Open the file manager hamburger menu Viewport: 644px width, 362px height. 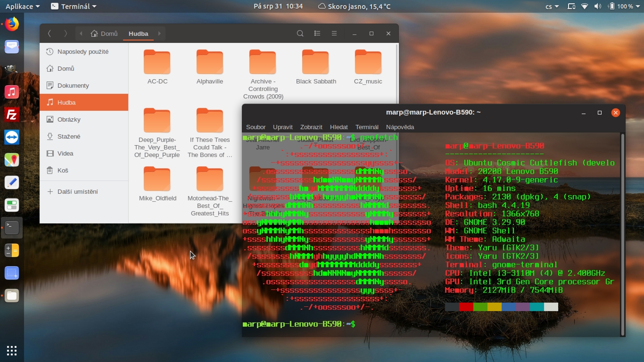click(x=334, y=33)
